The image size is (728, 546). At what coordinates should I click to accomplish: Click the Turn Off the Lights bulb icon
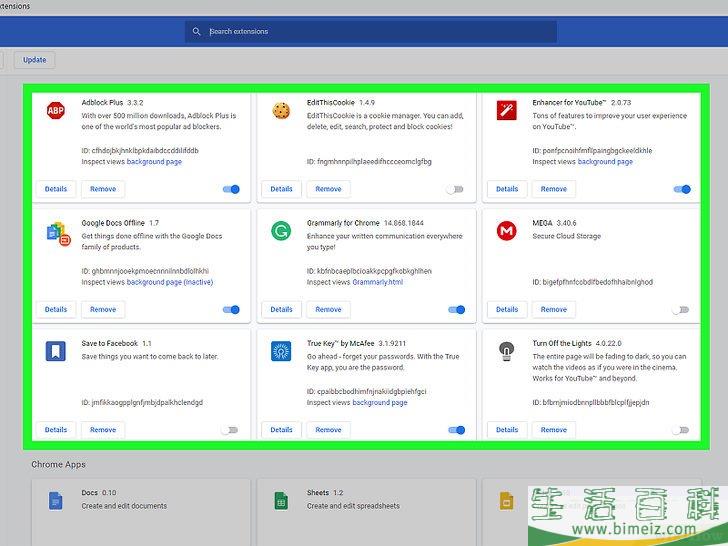tap(507, 351)
